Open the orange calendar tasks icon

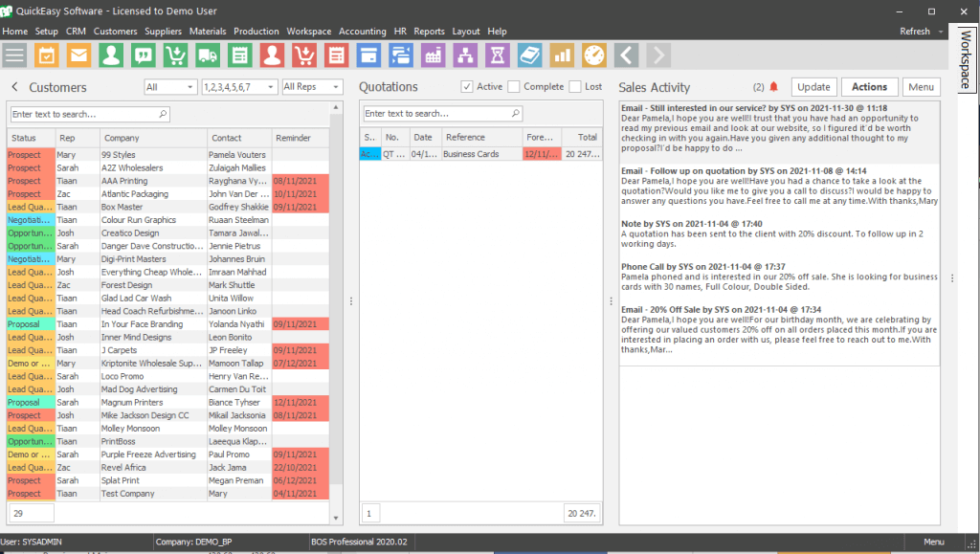pos(47,55)
